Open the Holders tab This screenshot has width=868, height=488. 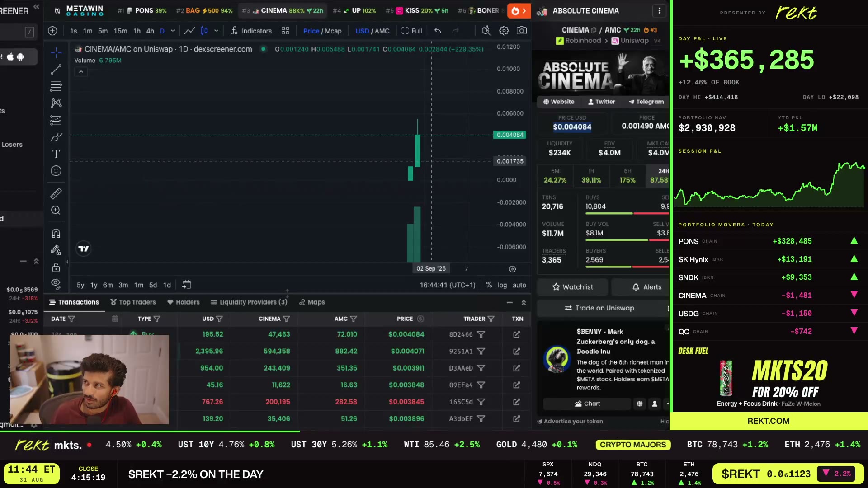coord(183,302)
